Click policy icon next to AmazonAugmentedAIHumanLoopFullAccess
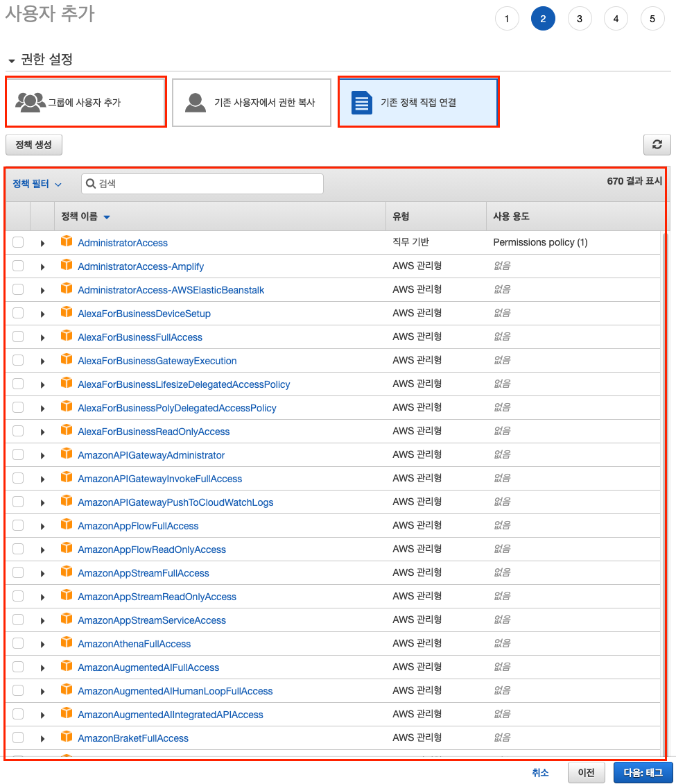 pyautogui.click(x=67, y=689)
